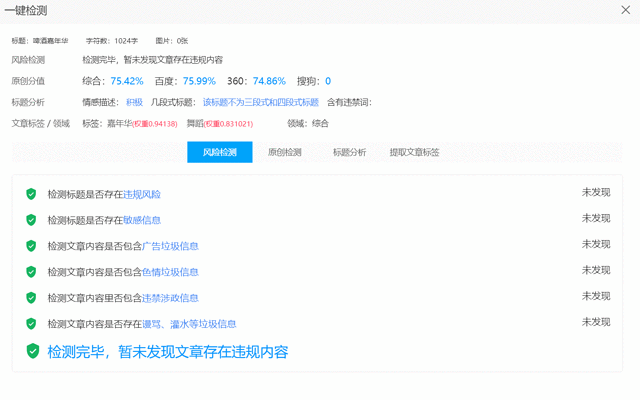The image size is (640, 400).
Task: Click the 嘉年华 article tag
Action: tap(119, 123)
